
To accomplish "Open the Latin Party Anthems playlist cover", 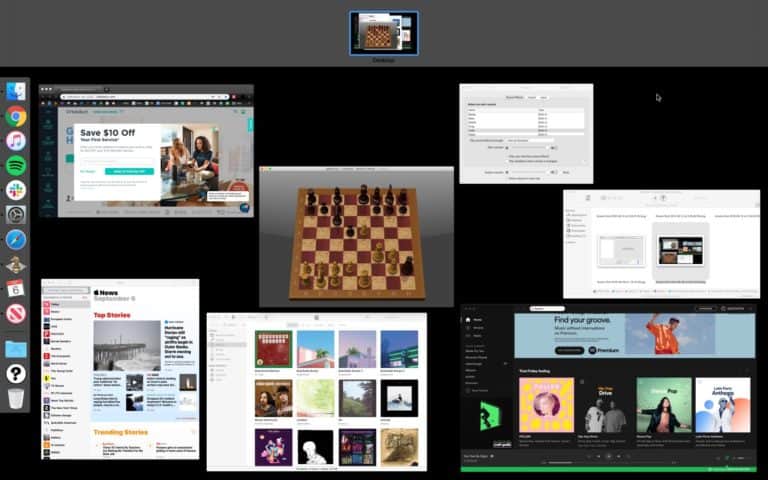I will (x=723, y=405).
